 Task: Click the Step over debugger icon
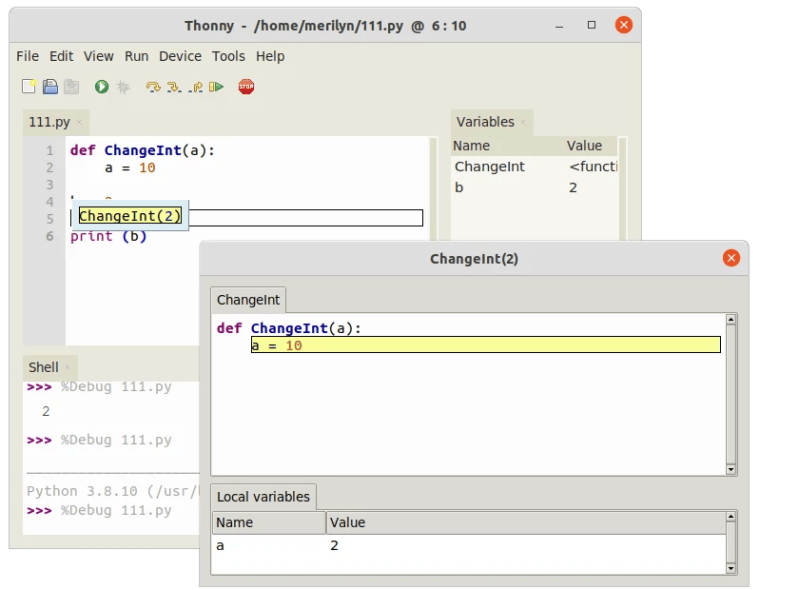point(153,87)
